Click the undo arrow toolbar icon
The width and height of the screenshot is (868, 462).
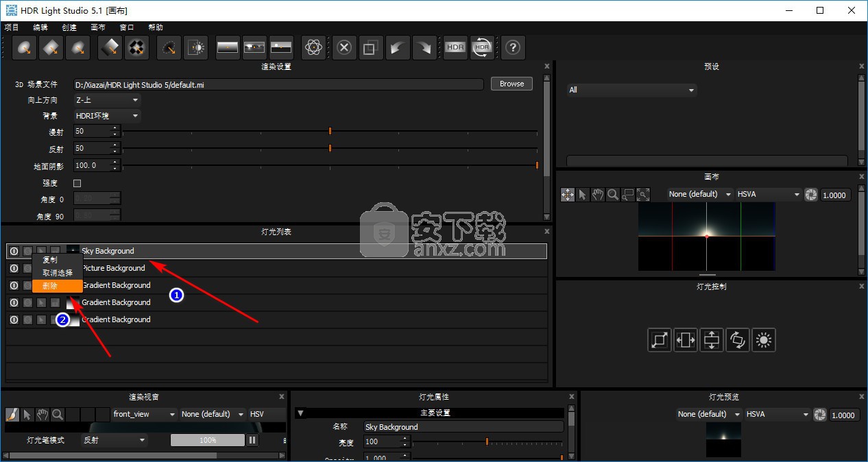point(397,47)
